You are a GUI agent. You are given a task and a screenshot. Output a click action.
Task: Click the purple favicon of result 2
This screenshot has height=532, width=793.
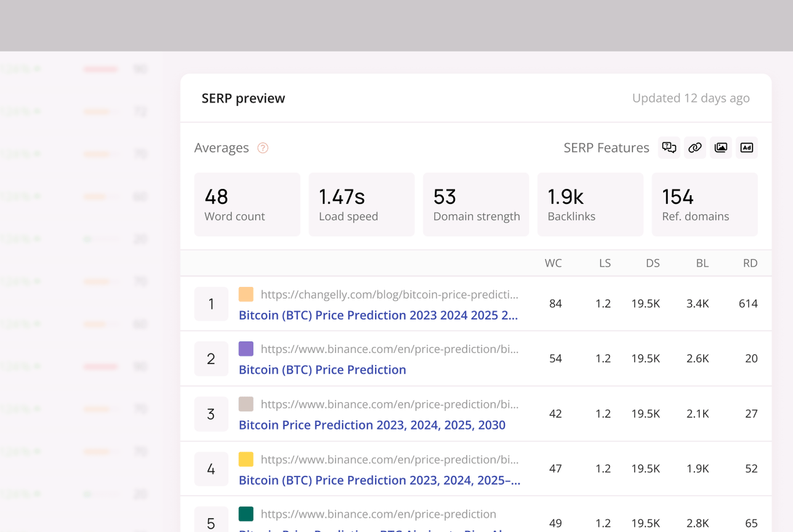coord(246,349)
